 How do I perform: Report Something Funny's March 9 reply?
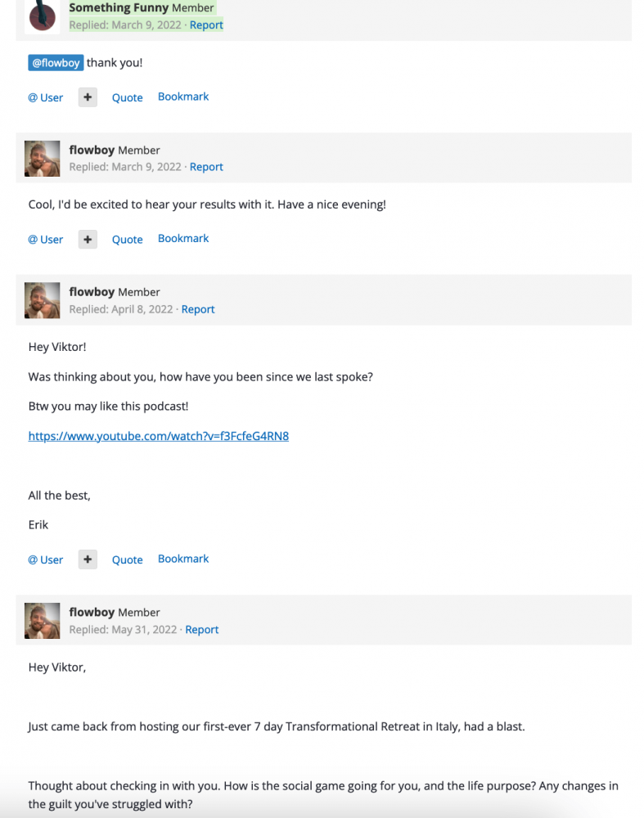click(x=206, y=25)
